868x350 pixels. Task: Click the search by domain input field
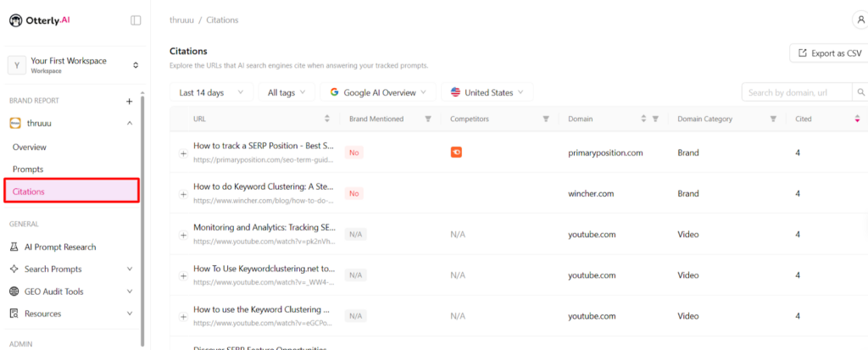(x=797, y=92)
